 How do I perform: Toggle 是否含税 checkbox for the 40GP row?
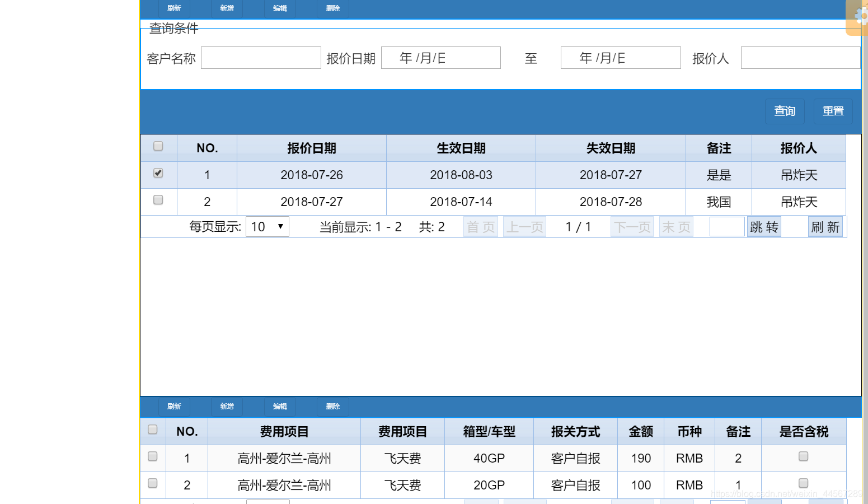click(804, 456)
